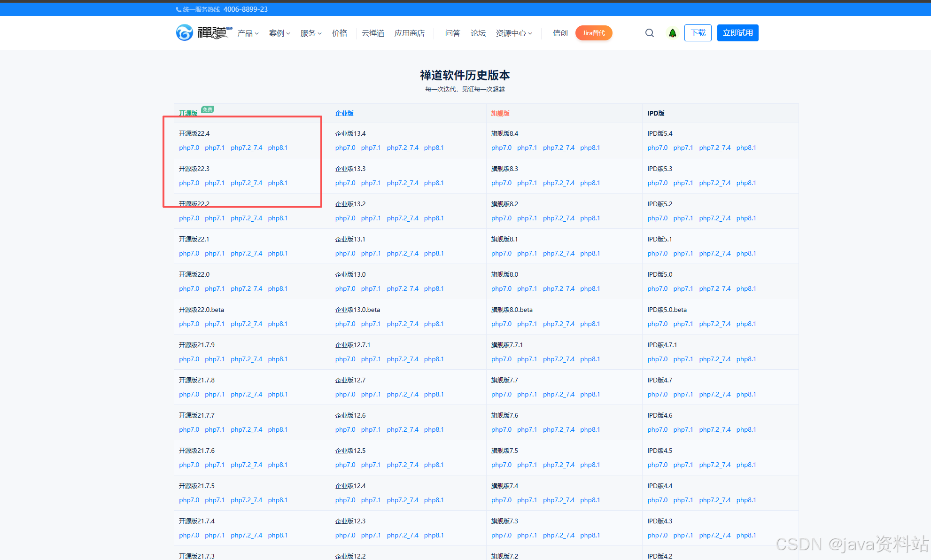Click the phone hotline icon

(x=178, y=9)
